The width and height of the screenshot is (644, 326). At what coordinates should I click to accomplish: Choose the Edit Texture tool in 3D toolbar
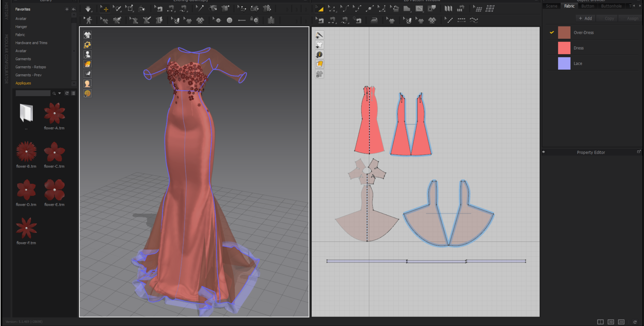(x=175, y=20)
